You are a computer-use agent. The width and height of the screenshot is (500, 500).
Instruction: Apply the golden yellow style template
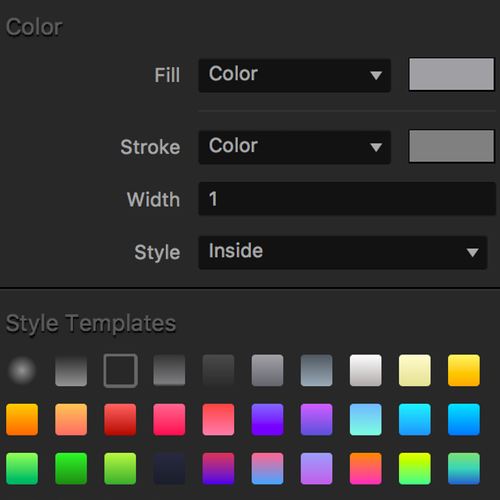464,370
